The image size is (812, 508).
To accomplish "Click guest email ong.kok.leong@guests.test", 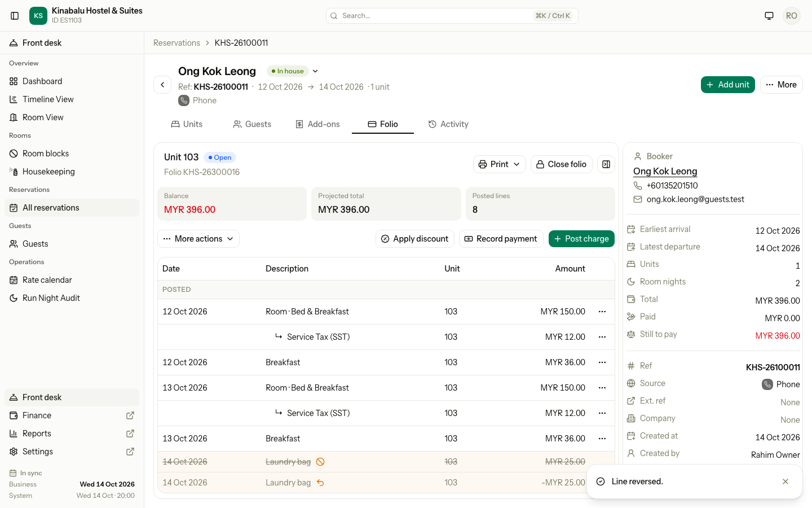I will [695, 199].
